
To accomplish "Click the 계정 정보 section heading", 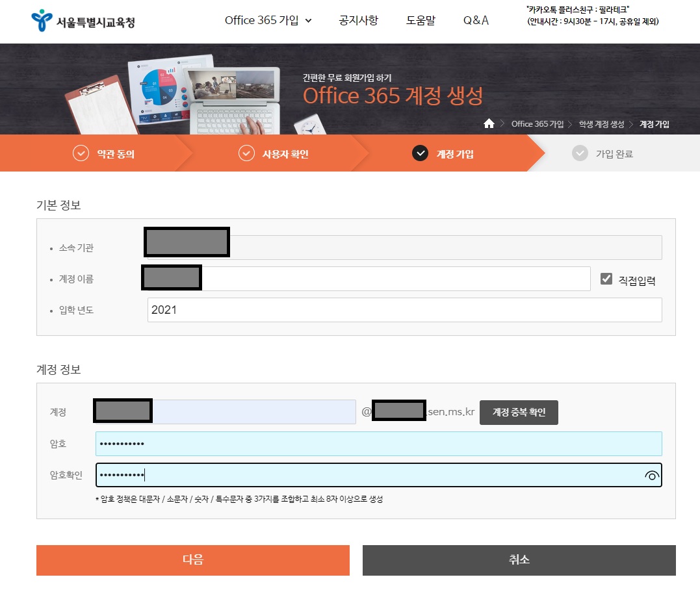I will coord(58,370).
